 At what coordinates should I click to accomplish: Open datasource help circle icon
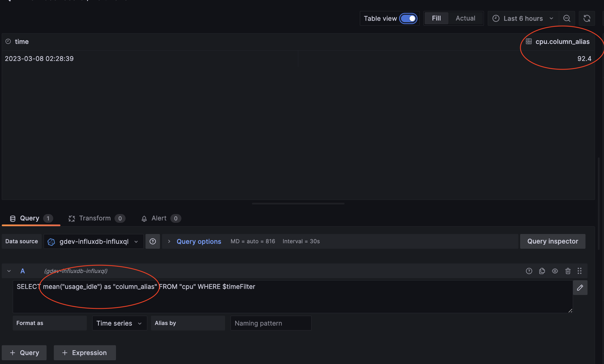click(x=153, y=241)
